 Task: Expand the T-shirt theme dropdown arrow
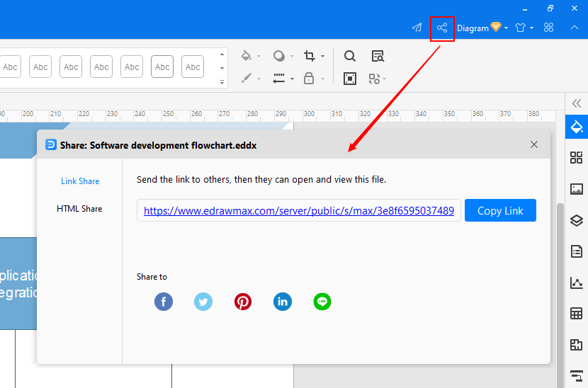click(532, 28)
